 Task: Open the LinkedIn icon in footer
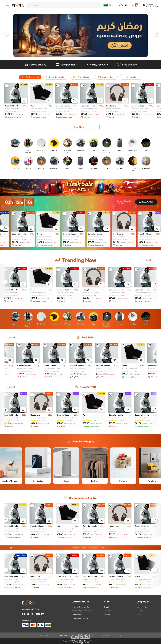(x=43, y=614)
